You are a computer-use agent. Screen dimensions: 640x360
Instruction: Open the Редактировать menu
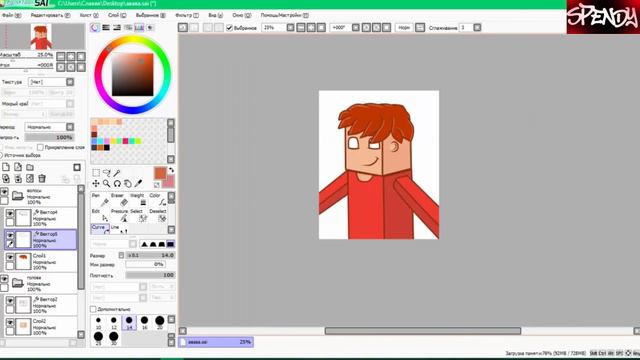tap(50, 15)
